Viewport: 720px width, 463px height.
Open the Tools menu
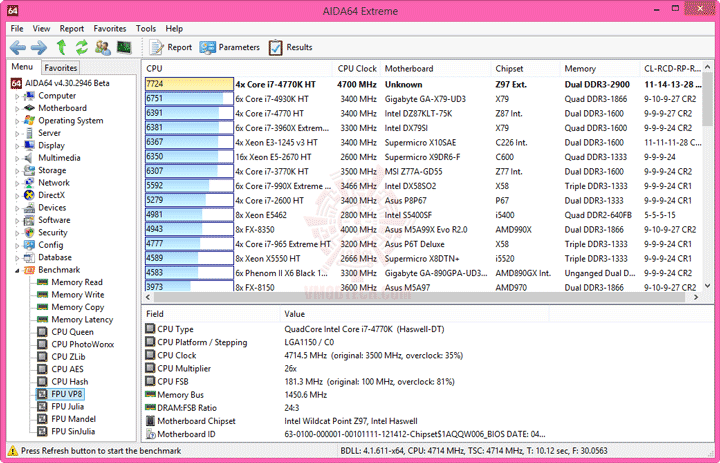pyautogui.click(x=146, y=28)
